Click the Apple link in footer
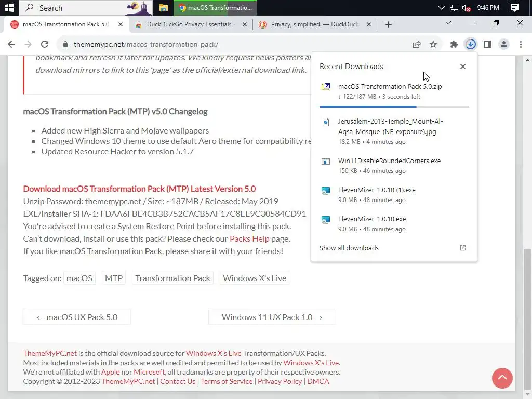Screen dimensions: 532x399 coord(110,372)
